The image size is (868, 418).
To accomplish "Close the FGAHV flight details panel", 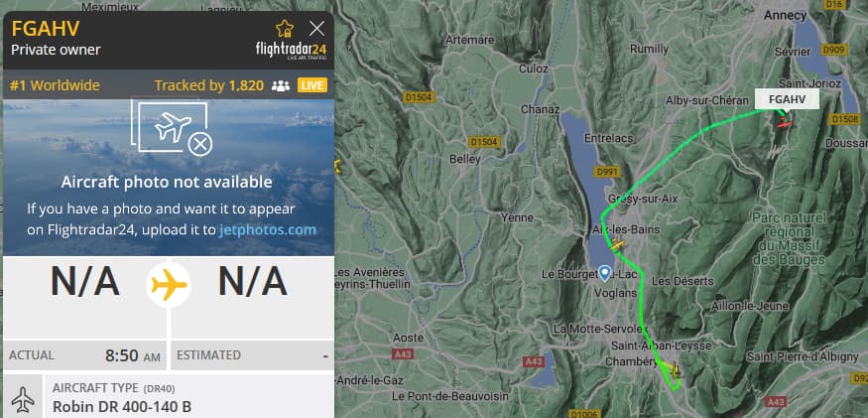I will coord(317,28).
